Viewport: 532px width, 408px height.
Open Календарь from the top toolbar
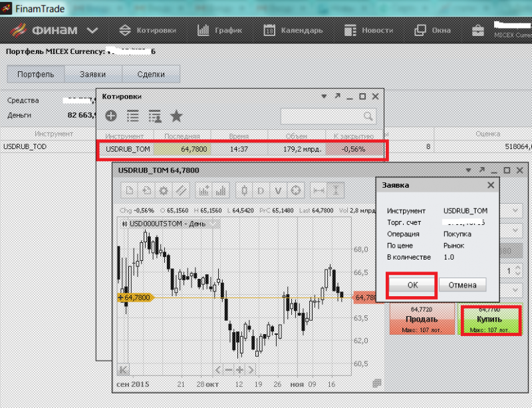(293, 30)
